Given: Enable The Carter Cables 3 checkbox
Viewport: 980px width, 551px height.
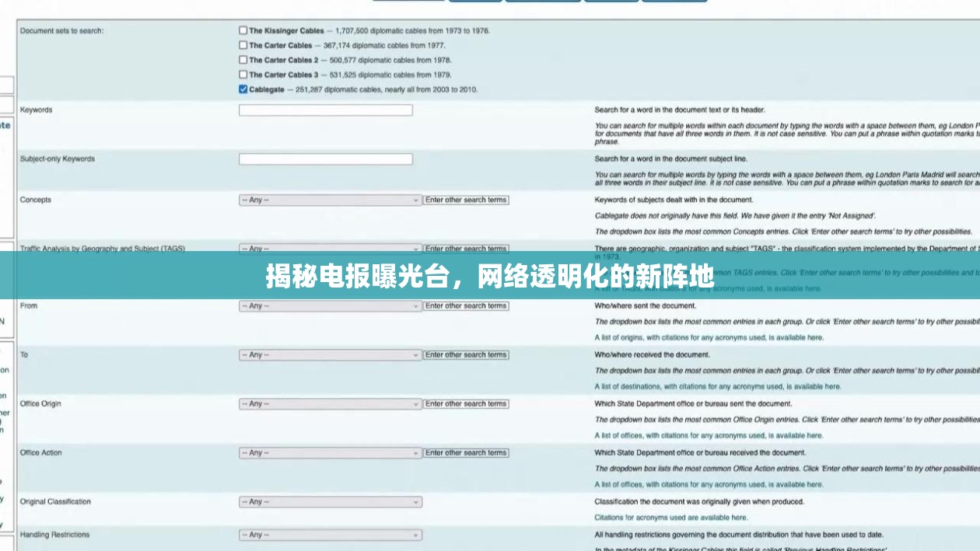Looking at the screenshot, I should [x=243, y=75].
